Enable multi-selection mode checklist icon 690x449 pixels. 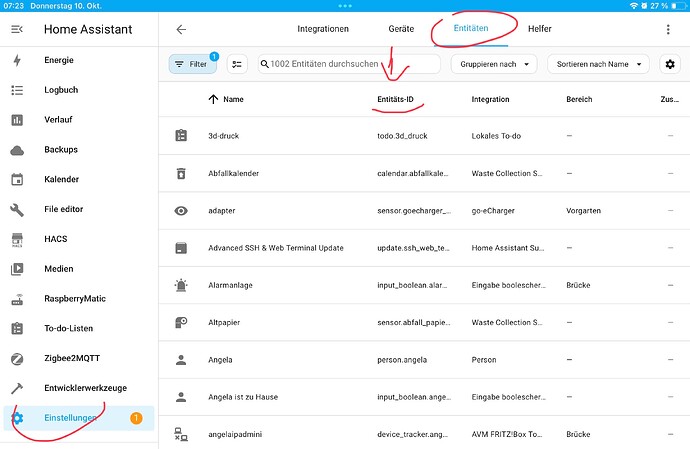pos(237,64)
